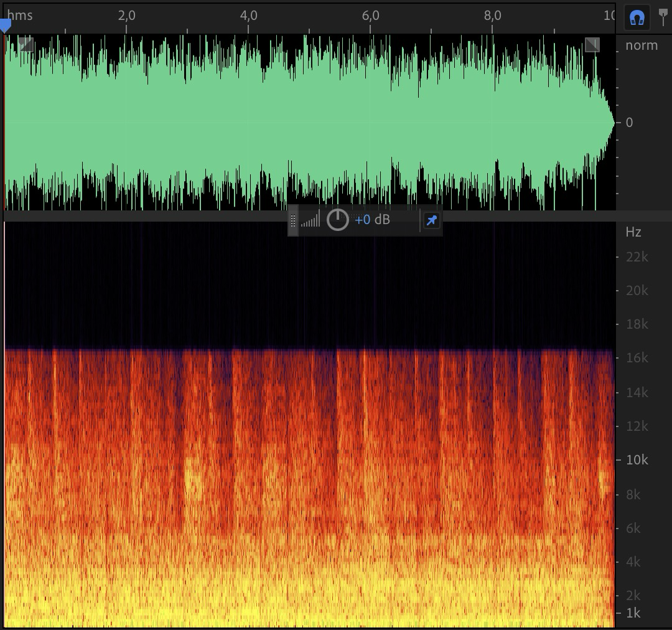Click the blue playhead marker on the ruler
This screenshot has height=630, width=672.
(5, 26)
